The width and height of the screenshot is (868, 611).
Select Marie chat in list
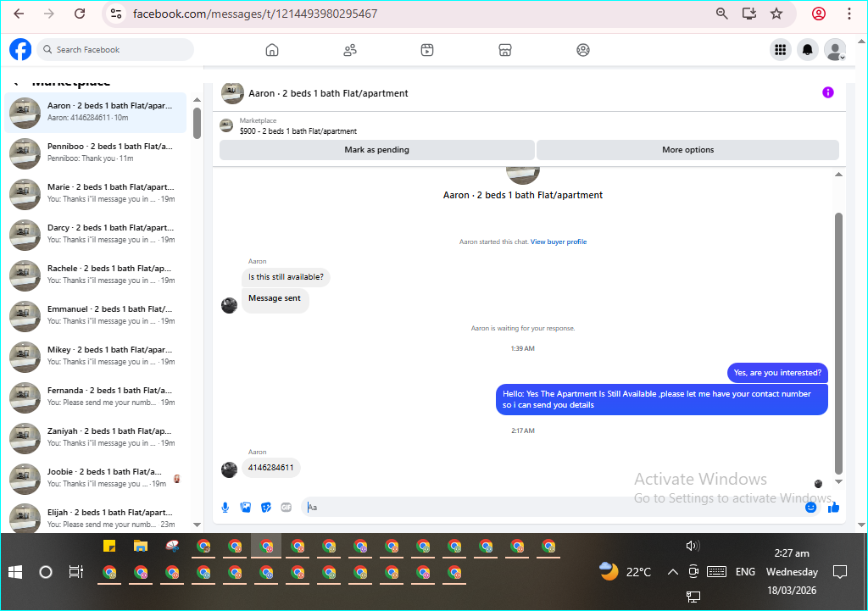96,194
